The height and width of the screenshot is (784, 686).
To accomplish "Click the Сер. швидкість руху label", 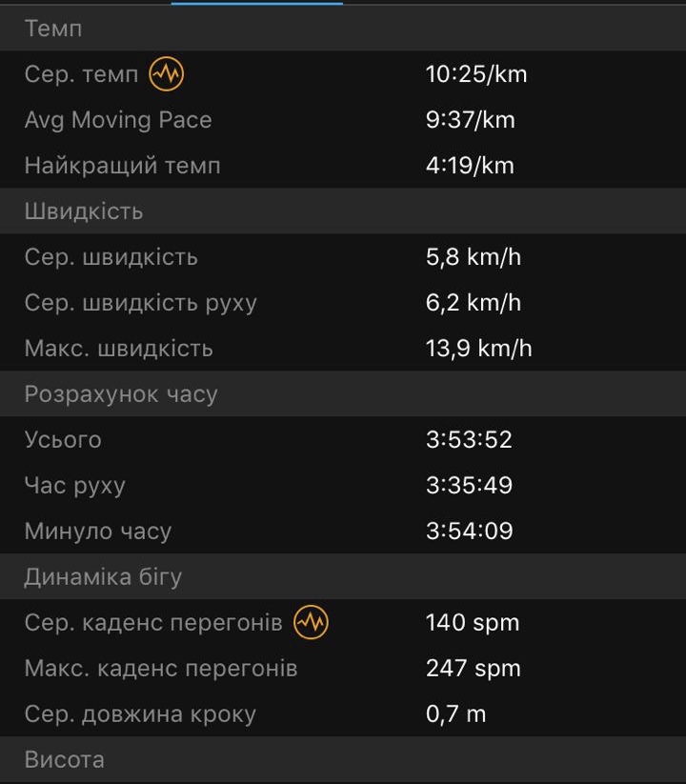I will tap(141, 302).
